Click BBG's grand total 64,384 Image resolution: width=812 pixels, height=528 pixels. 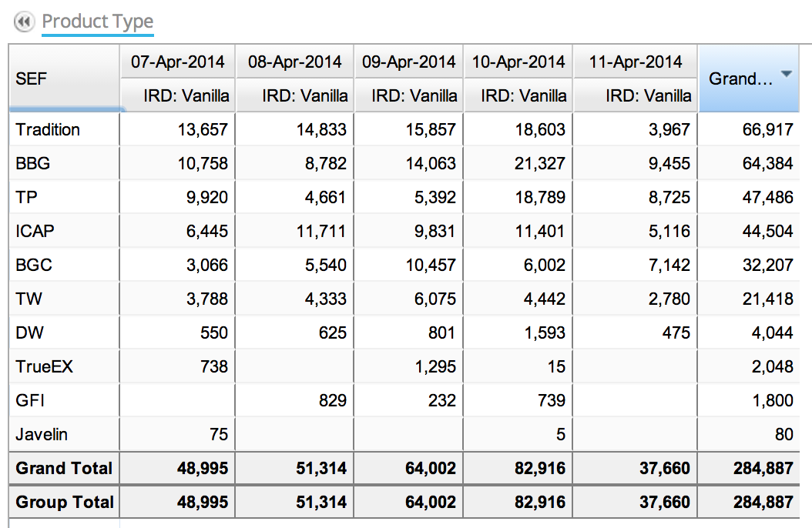[767, 163]
